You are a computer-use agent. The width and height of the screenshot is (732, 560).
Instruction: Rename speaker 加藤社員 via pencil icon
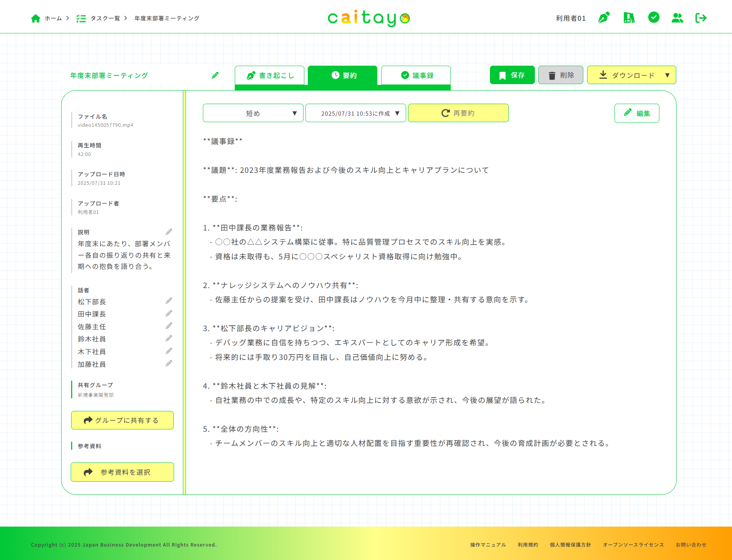(x=169, y=363)
